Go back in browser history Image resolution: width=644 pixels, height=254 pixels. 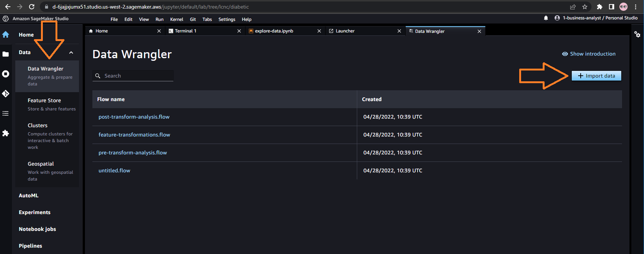[8, 7]
